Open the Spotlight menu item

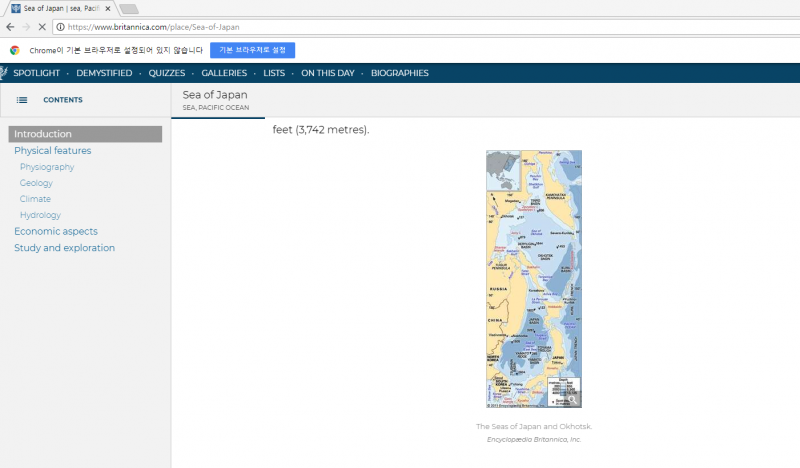tap(36, 73)
